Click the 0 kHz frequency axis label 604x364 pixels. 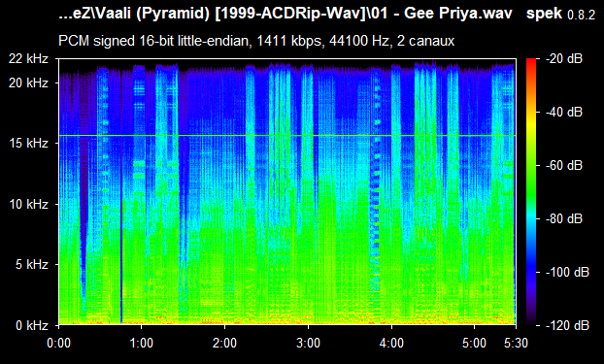point(32,325)
